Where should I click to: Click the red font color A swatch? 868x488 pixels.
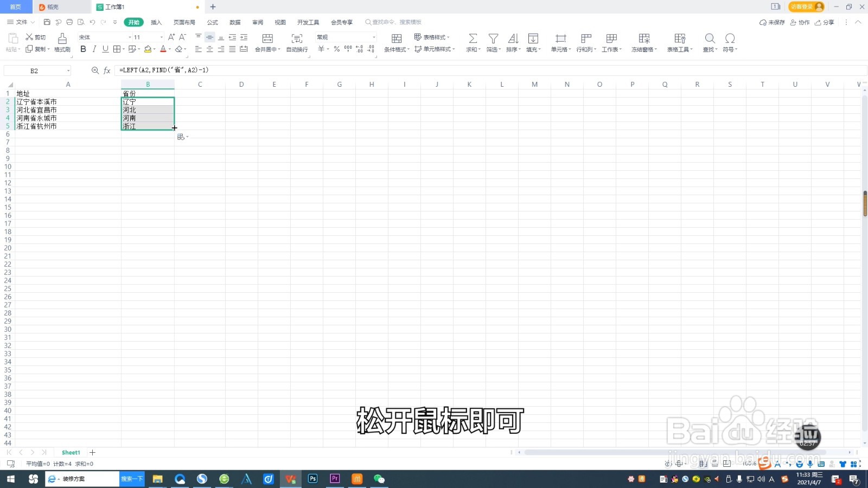coord(163,49)
